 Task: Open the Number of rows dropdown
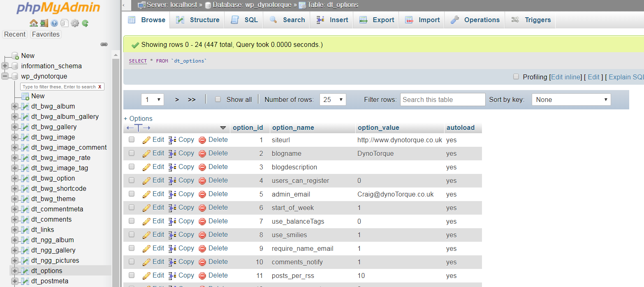pyautogui.click(x=333, y=100)
